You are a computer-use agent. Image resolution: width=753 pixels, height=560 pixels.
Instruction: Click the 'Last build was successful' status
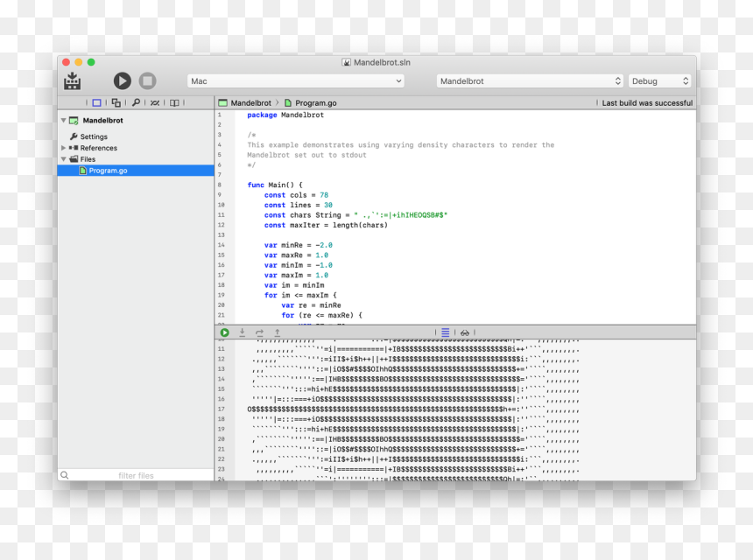(x=647, y=102)
